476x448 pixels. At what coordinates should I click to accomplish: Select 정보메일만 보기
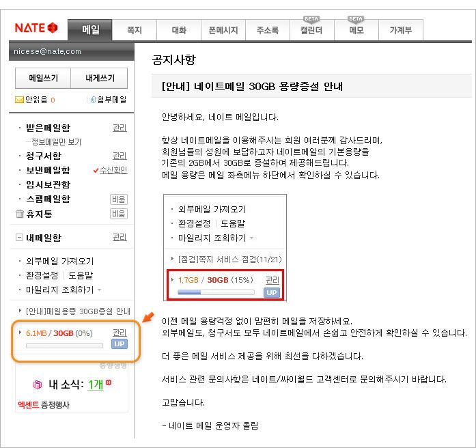tap(56, 142)
